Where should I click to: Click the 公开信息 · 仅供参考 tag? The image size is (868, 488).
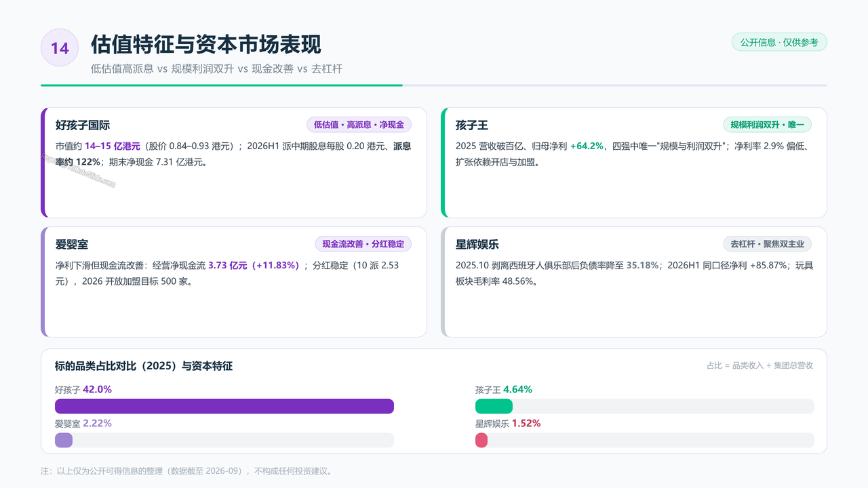[x=779, y=42]
